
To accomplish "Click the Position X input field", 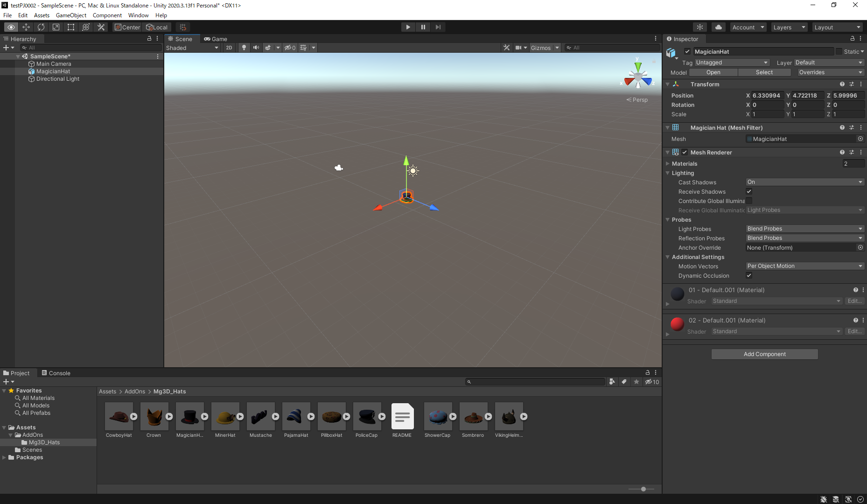I will 768,96.
